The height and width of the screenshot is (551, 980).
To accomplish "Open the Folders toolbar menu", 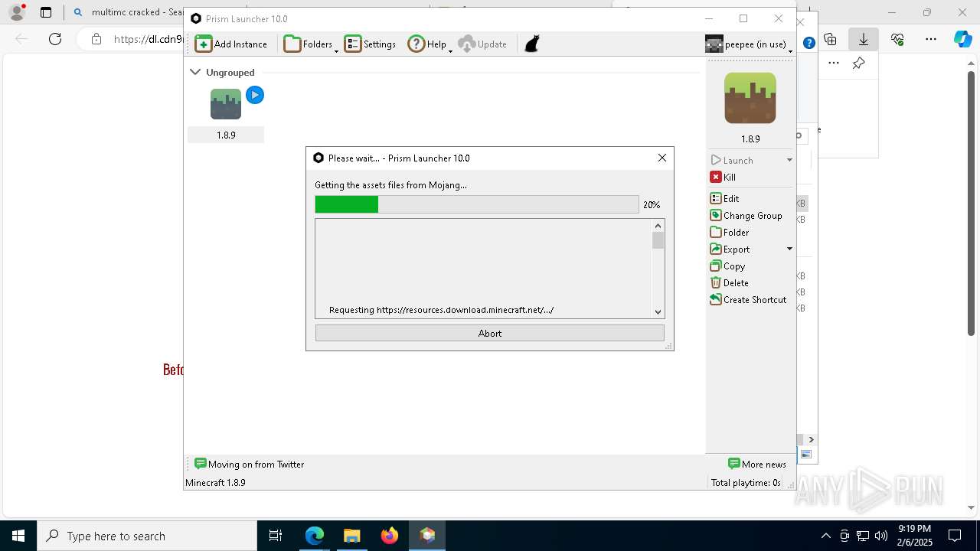I will click(x=310, y=44).
